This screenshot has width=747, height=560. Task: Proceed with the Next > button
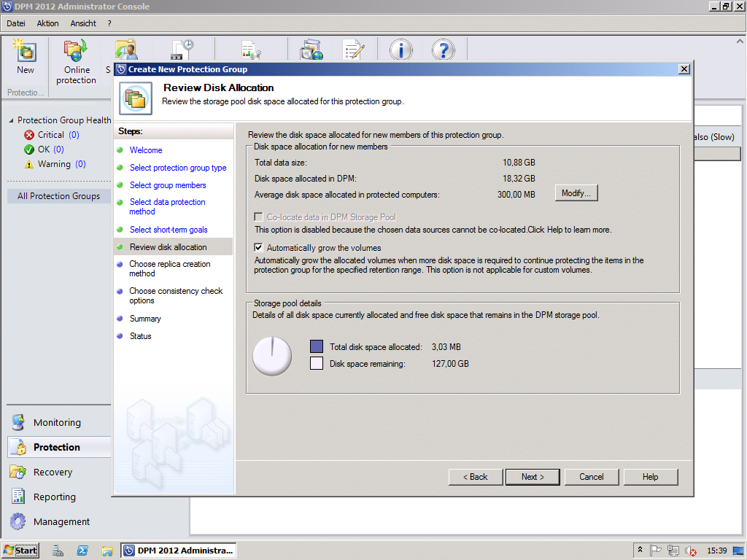533,477
